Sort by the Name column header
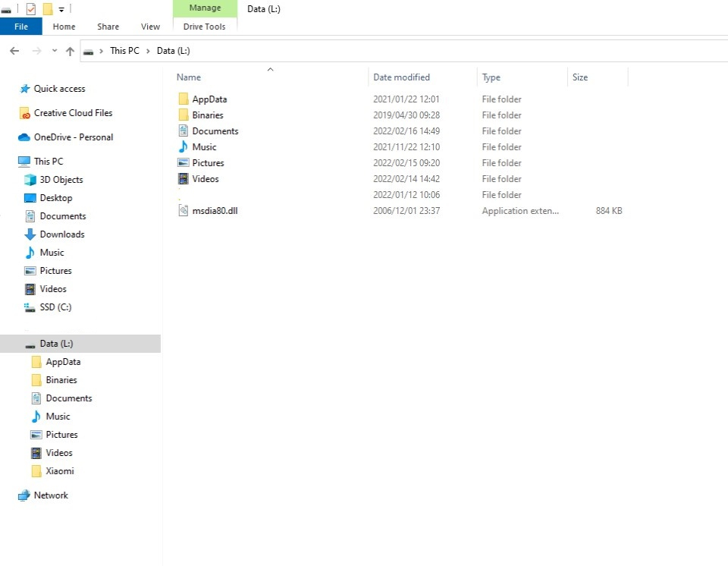This screenshot has width=728, height=566. [x=189, y=77]
